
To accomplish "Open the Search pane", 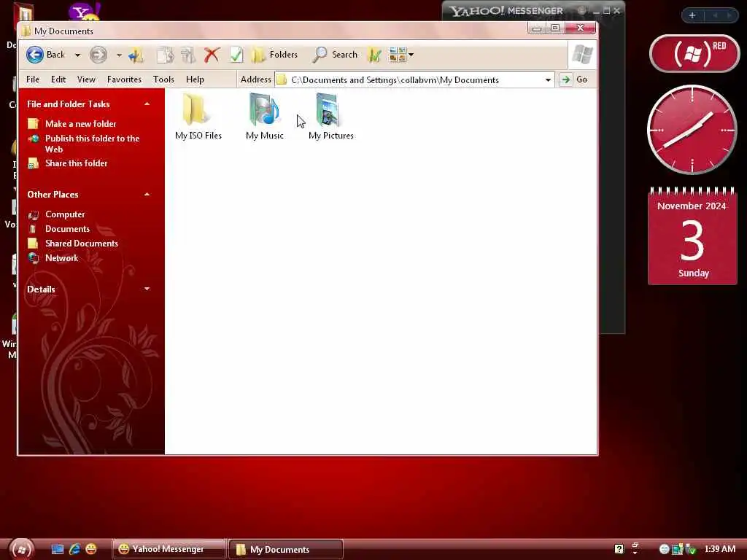I will (x=335, y=55).
